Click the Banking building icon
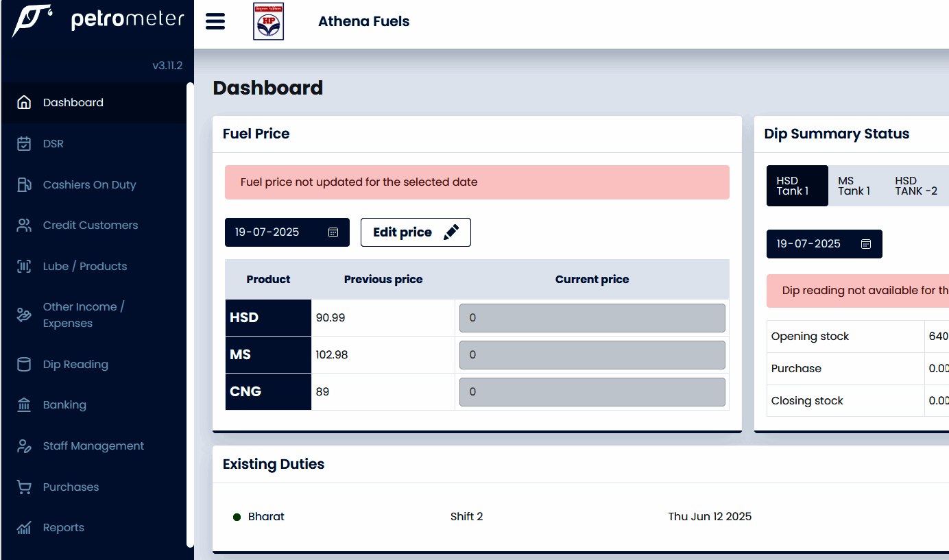The width and height of the screenshot is (949, 560). point(24,405)
